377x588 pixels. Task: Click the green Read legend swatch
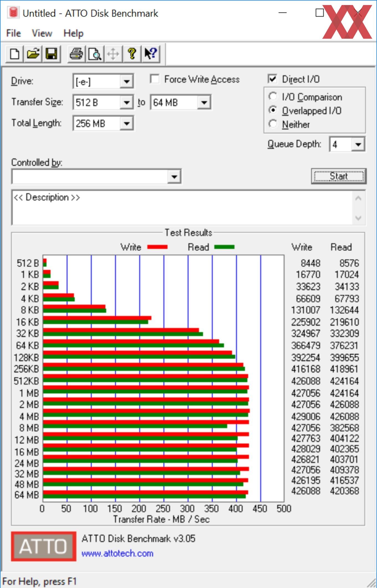click(x=224, y=247)
